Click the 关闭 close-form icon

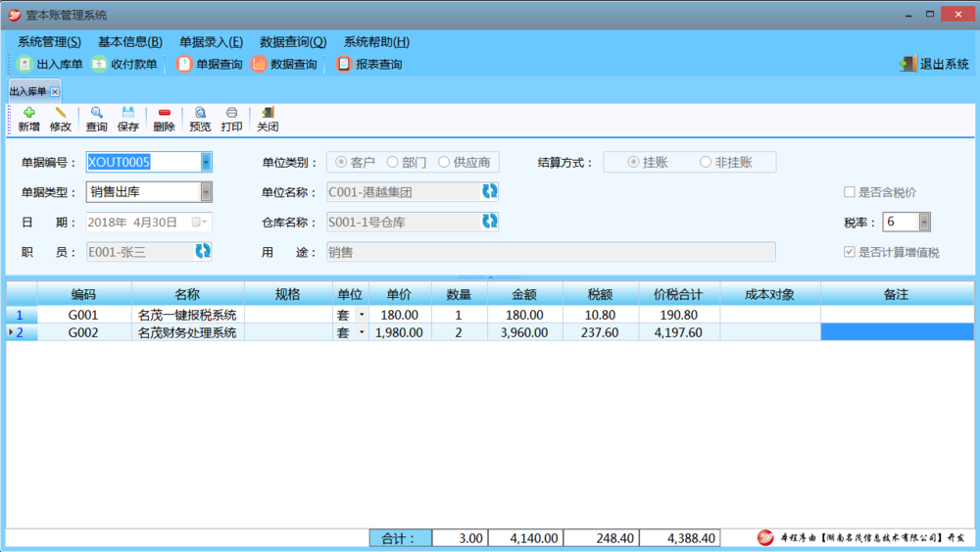point(268,113)
